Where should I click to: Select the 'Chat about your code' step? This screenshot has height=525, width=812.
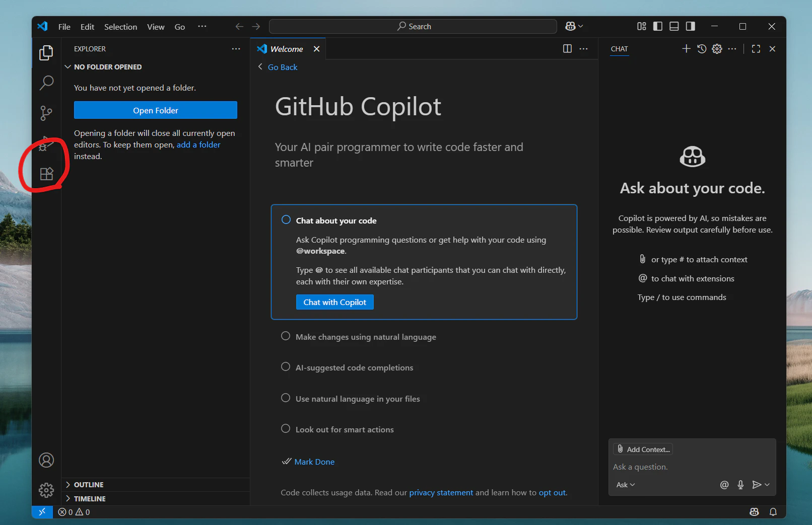pos(336,220)
